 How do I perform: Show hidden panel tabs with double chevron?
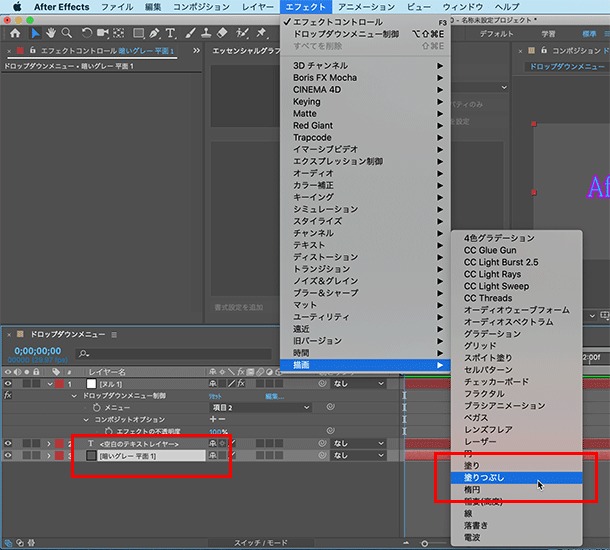click(196, 50)
